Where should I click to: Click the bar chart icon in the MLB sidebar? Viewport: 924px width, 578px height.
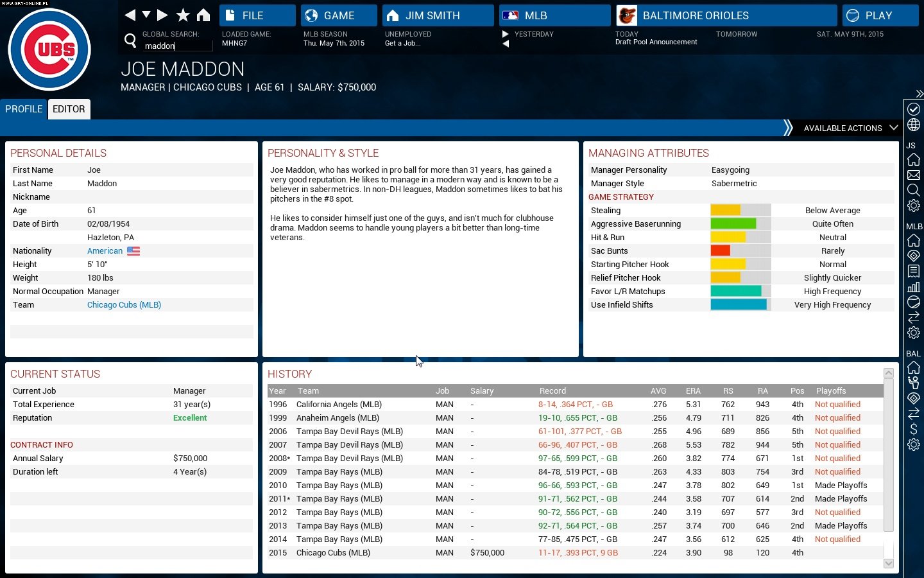[x=914, y=286]
